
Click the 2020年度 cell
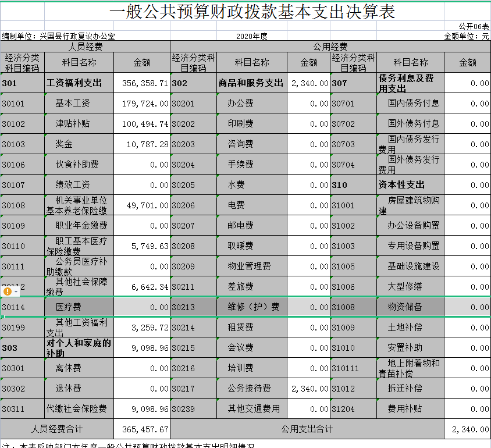pyautogui.click(x=251, y=36)
